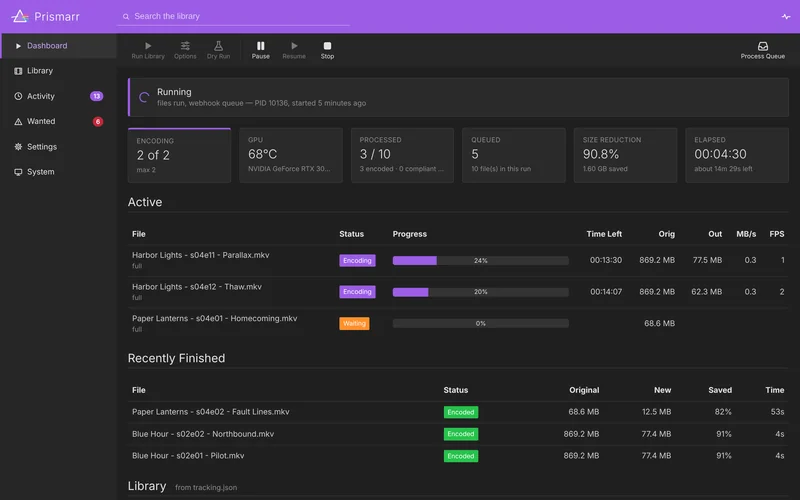Open the Options toolbar button
The width and height of the screenshot is (800, 500).
(185, 51)
